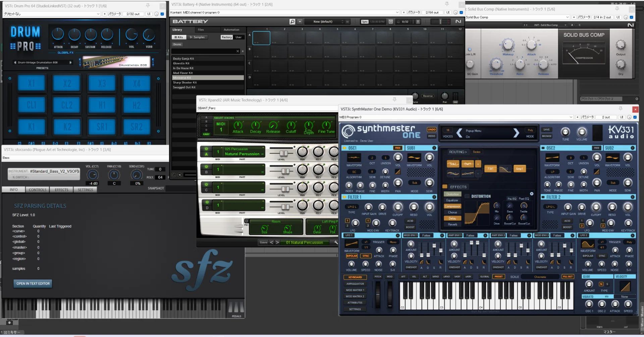Click the Filt1 routing block
The height and width of the screenshot is (337, 644).
490,169
